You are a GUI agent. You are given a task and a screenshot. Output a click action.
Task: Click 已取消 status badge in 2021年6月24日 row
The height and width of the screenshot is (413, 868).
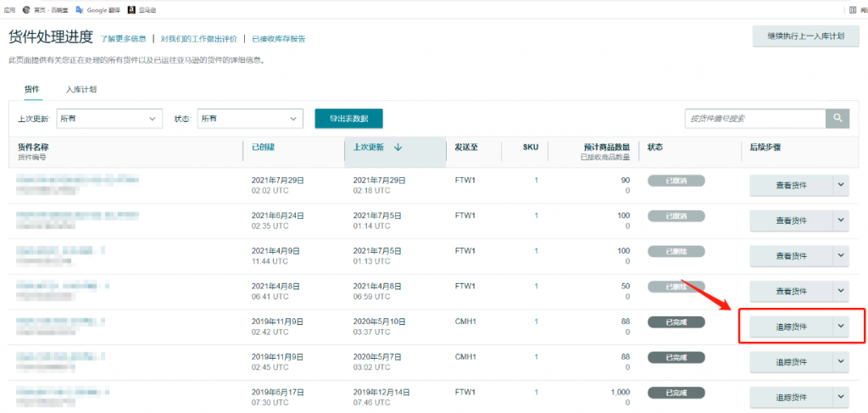(676, 215)
